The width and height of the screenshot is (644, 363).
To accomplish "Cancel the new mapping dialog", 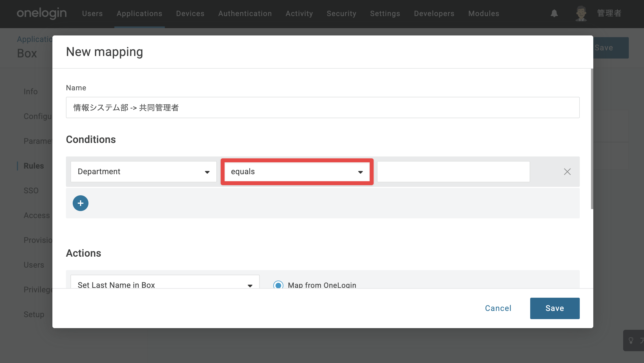I will tap(498, 308).
